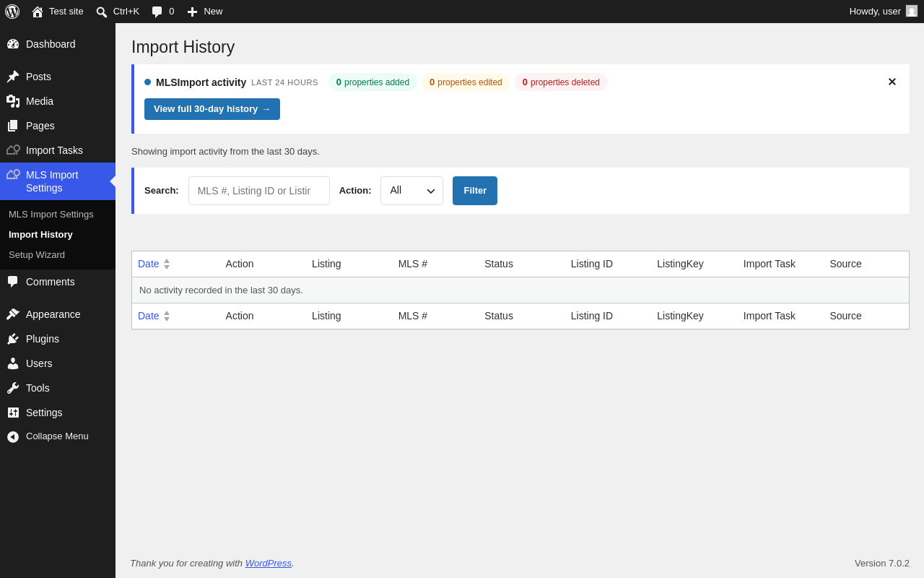
Task: Open the Action filter dropdown
Action: click(x=411, y=191)
